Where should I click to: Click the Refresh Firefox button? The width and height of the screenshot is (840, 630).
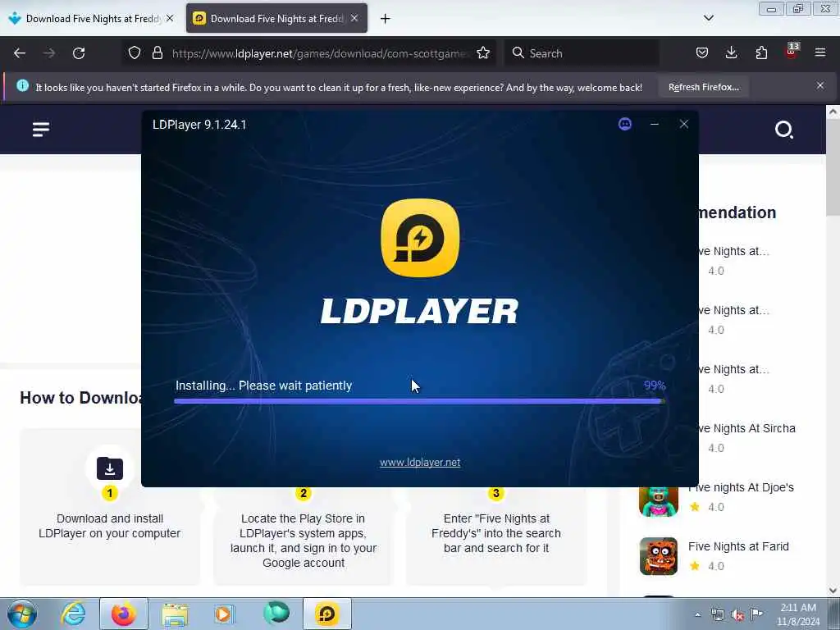[x=703, y=87]
